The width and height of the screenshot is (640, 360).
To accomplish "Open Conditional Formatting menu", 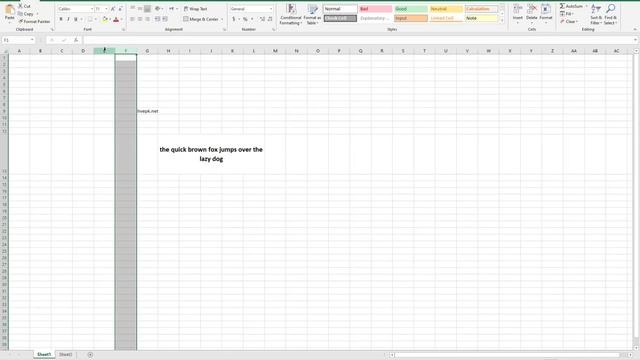I will coord(291,14).
